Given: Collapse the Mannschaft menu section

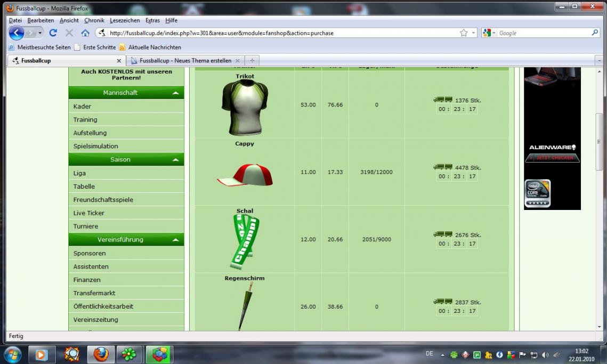Looking at the screenshot, I should click(x=175, y=93).
